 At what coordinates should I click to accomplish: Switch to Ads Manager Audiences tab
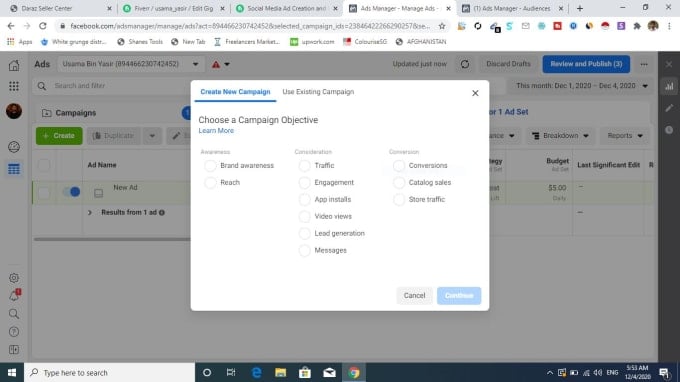512,9
